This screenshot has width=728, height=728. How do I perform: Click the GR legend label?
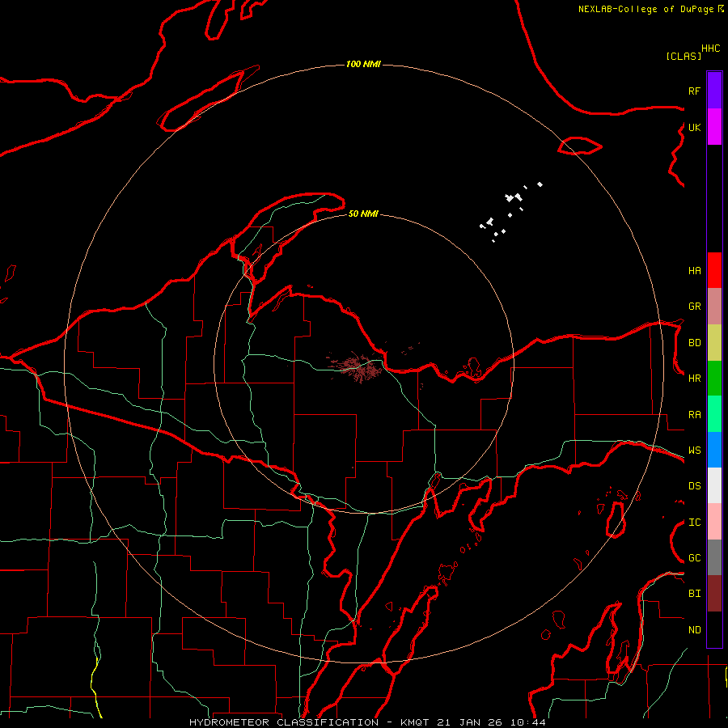coord(694,307)
